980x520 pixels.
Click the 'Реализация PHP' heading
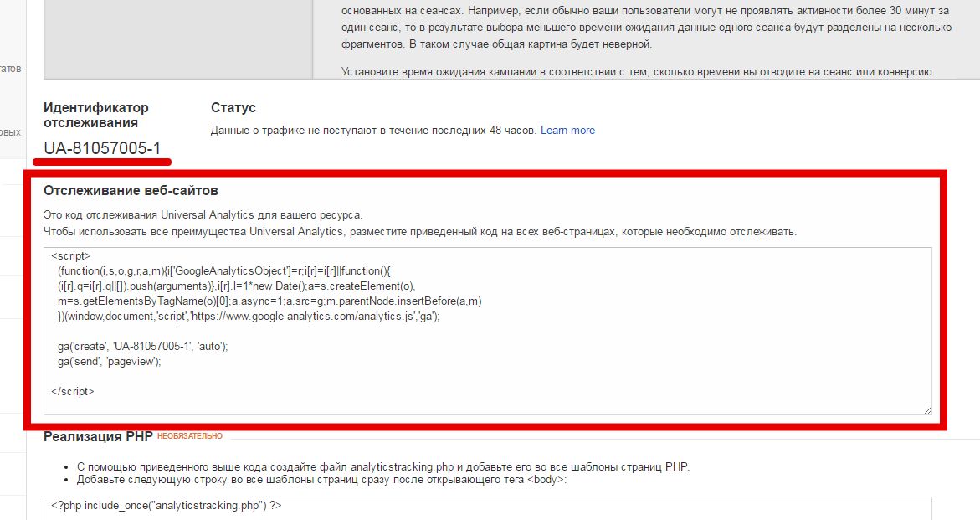click(x=98, y=436)
